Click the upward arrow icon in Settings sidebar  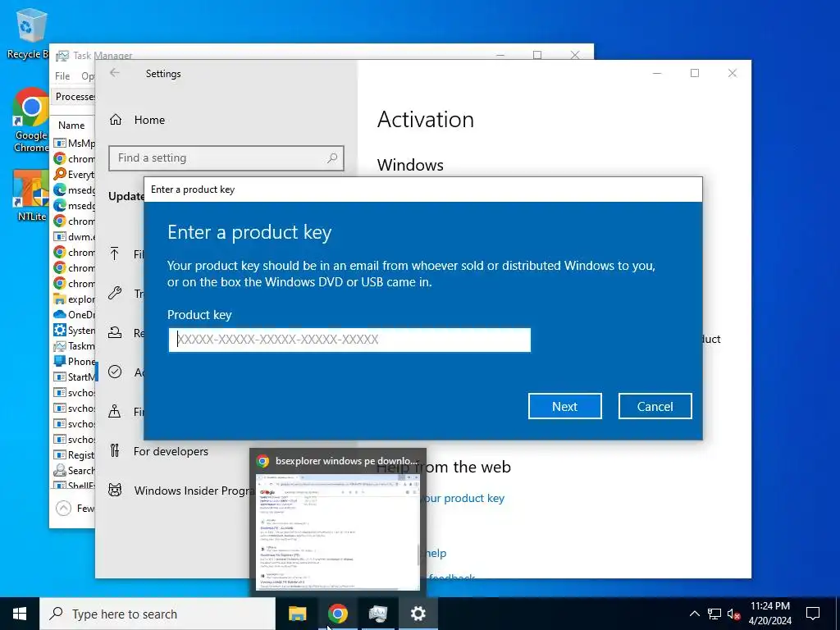coord(115,253)
